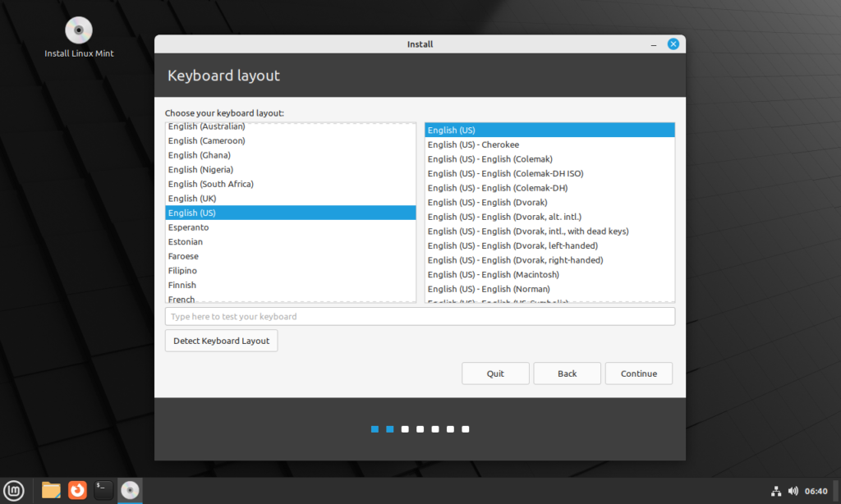Viewport: 841px width, 504px height.
Task: Click the volume icon in the system tray
Action: 793,490
